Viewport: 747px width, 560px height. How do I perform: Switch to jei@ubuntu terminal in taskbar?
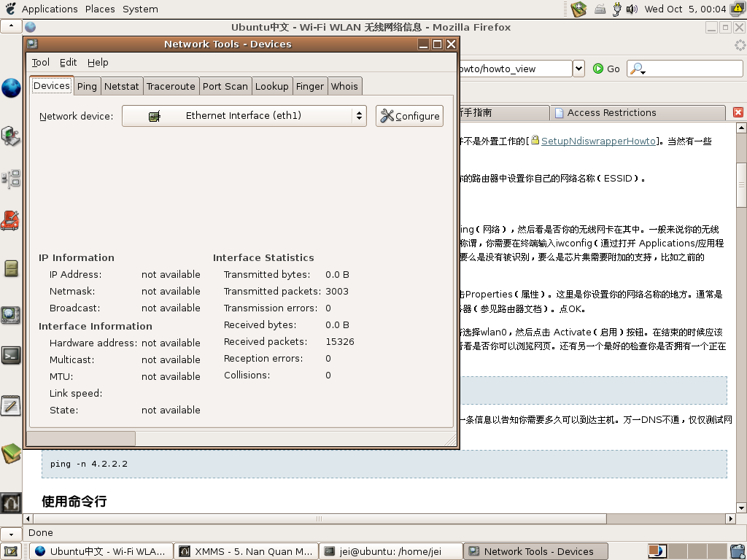point(391,551)
